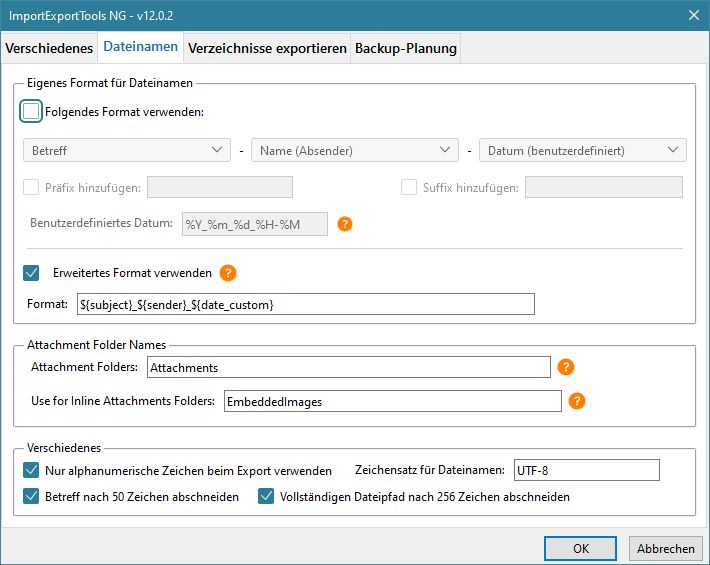Image resolution: width=710 pixels, height=565 pixels.
Task: Switch to the Verschiedenes tab
Action: click(48, 48)
